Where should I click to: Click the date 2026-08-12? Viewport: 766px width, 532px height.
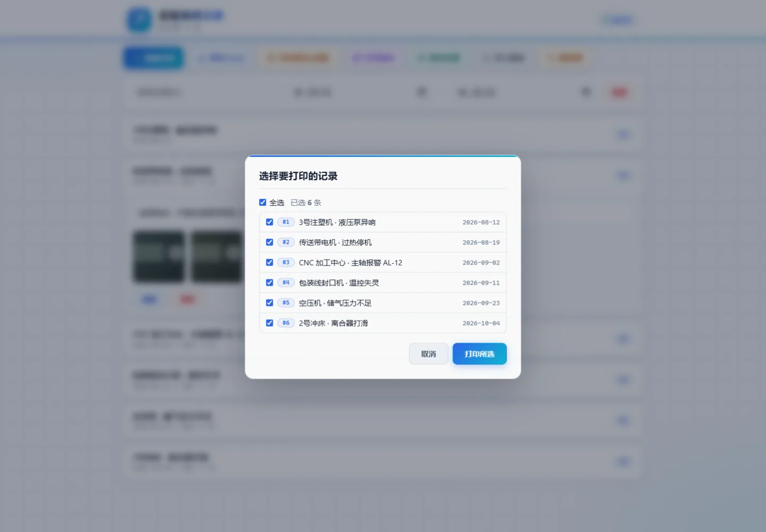pos(481,222)
